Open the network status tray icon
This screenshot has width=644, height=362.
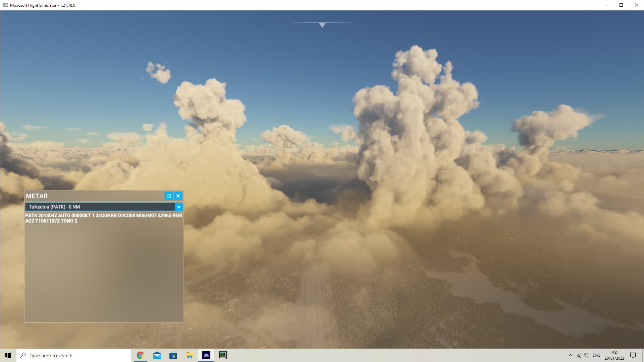(579, 355)
